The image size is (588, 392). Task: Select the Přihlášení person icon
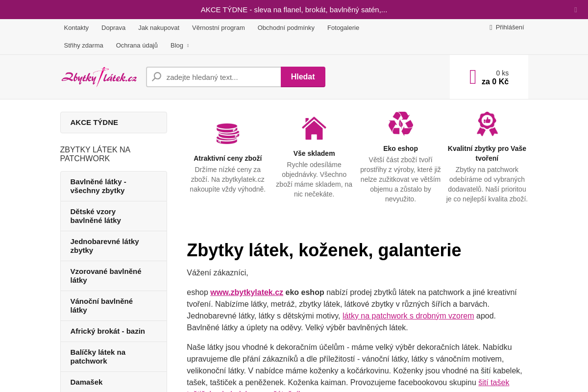coord(490,27)
